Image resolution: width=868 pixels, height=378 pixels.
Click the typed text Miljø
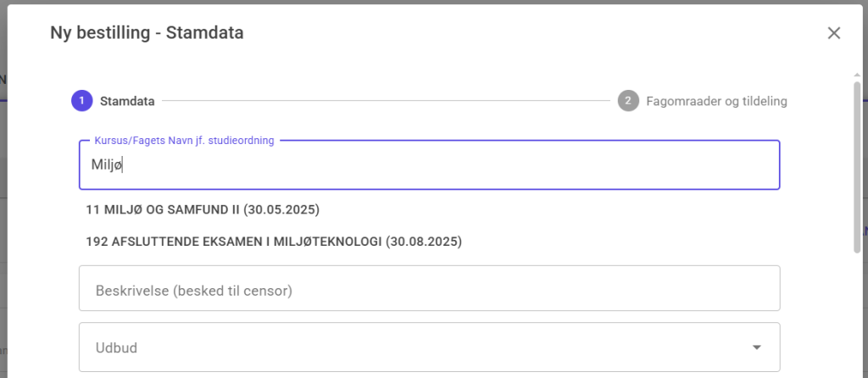point(108,164)
